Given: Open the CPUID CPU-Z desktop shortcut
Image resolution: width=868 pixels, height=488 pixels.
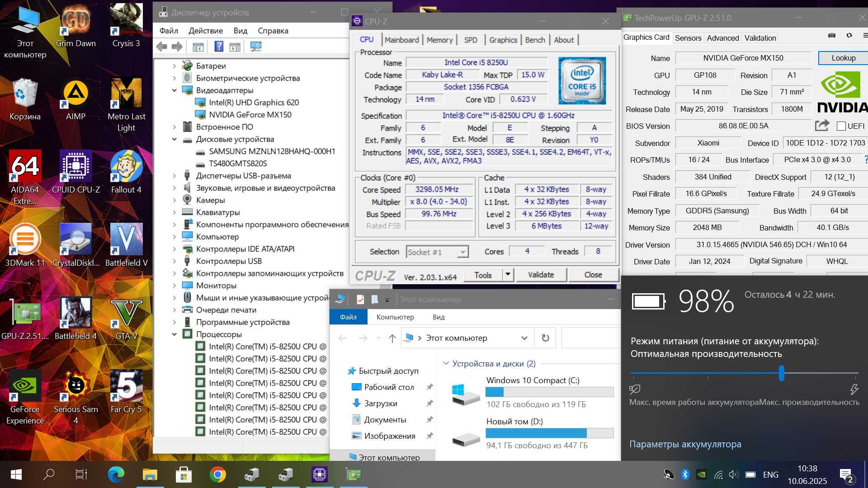Looking at the screenshot, I should [x=75, y=172].
